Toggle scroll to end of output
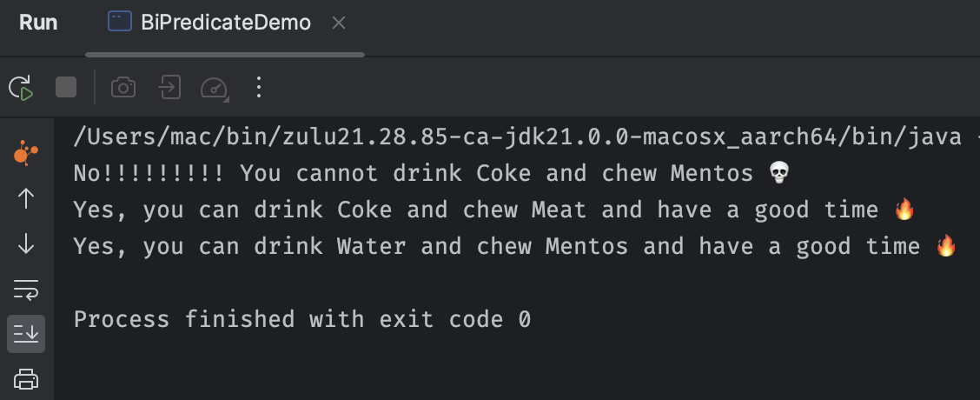This screenshot has height=400, width=980. click(x=25, y=334)
